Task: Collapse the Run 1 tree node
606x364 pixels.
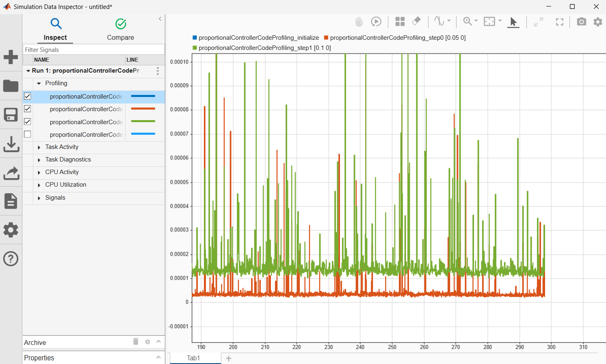Action: (x=28, y=71)
